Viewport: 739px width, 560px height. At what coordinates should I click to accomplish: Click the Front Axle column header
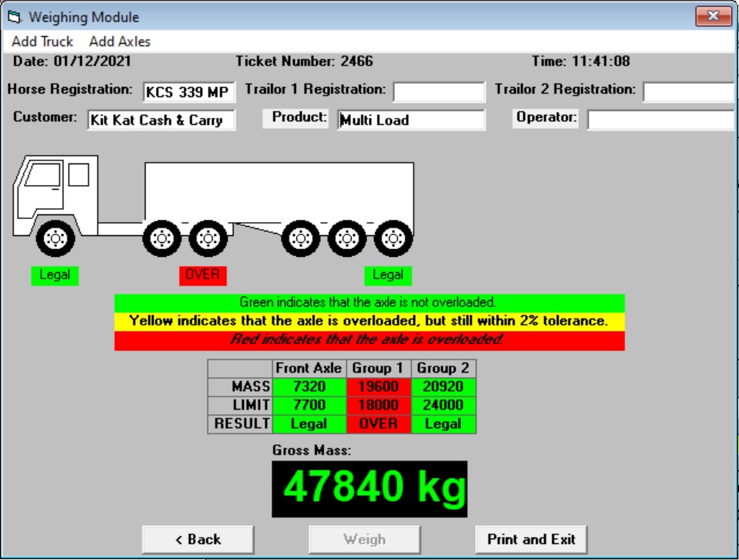pyautogui.click(x=309, y=368)
